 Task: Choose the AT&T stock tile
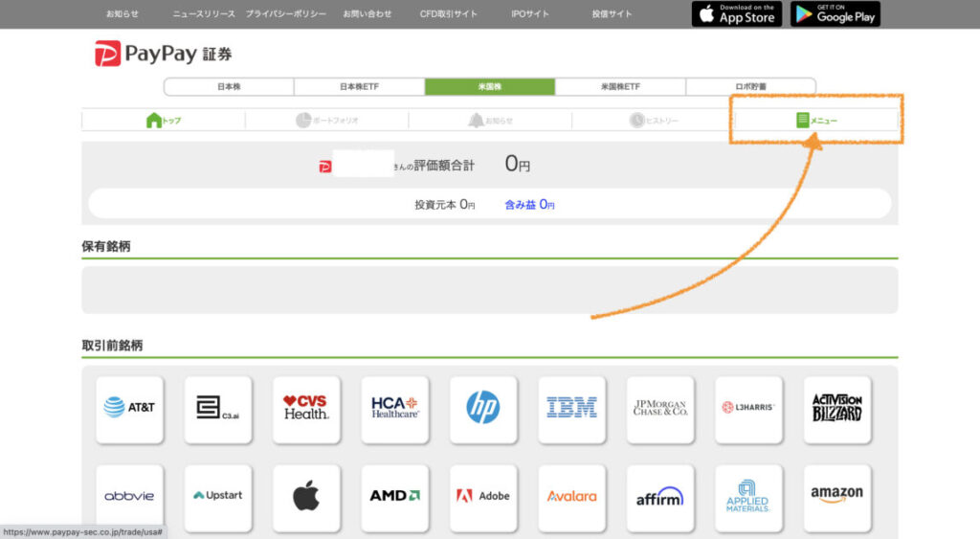click(129, 409)
